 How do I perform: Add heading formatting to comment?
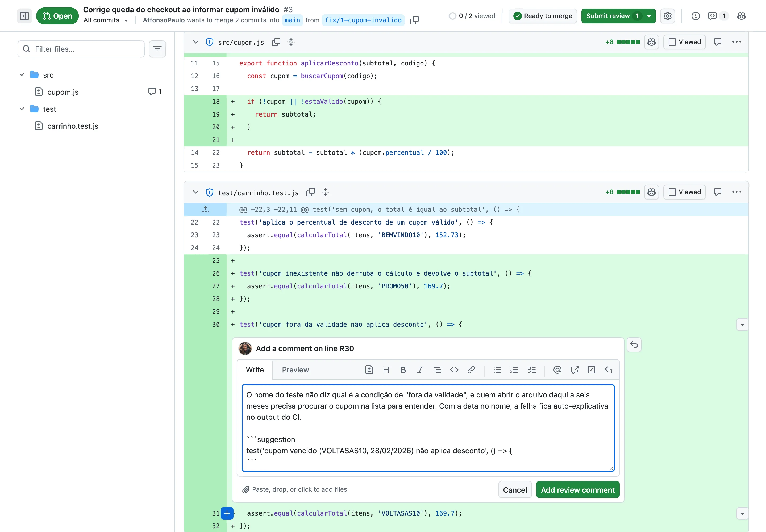pyautogui.click(x=386, y=370)
